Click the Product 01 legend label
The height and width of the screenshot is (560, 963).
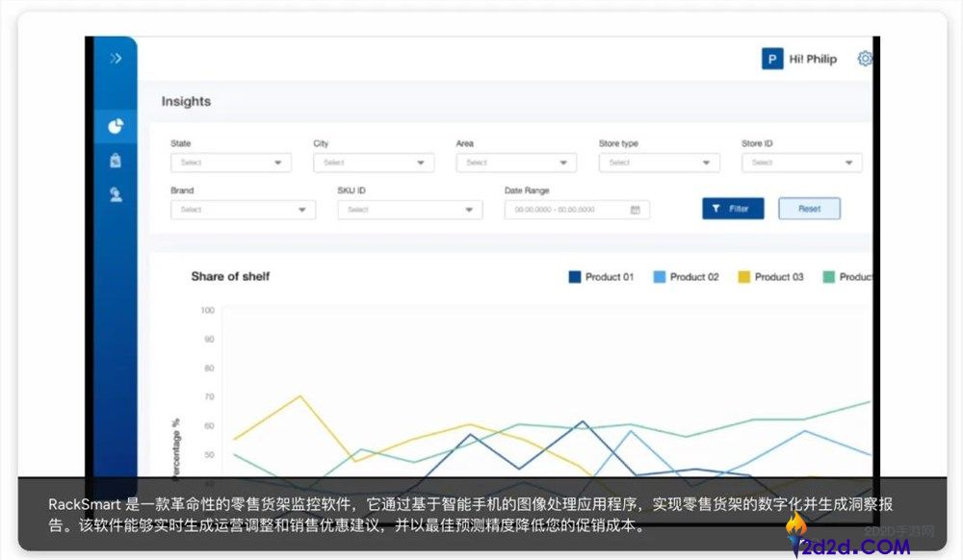(610, 277)
